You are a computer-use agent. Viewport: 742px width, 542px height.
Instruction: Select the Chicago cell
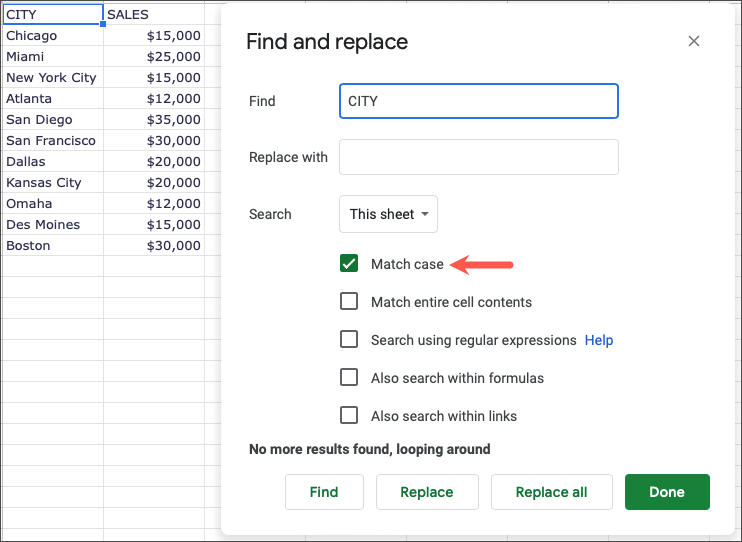pos(52,36)
